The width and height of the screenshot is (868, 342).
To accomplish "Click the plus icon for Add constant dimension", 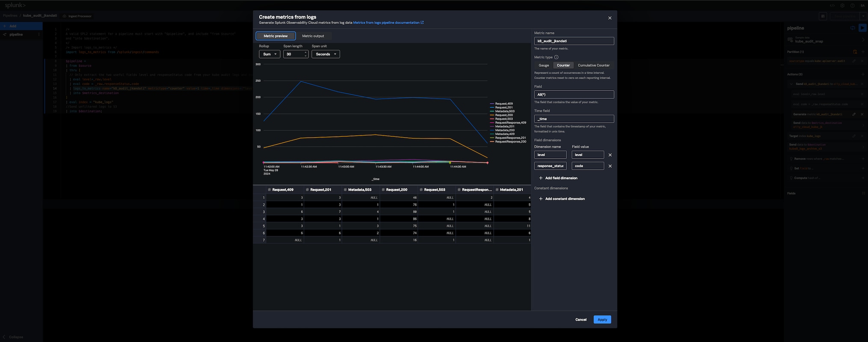I will (x=541, y=199).
